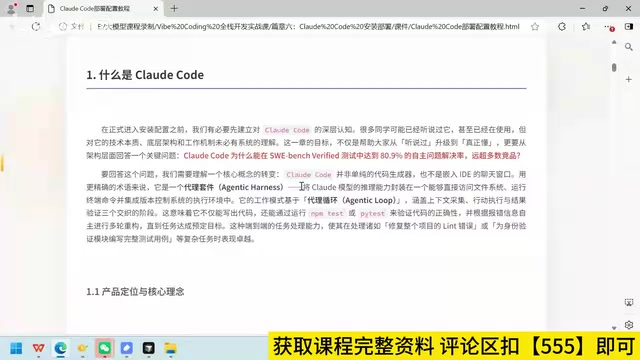Click the inline code "pytest"

pyautogui.click(x=372, y=213)
